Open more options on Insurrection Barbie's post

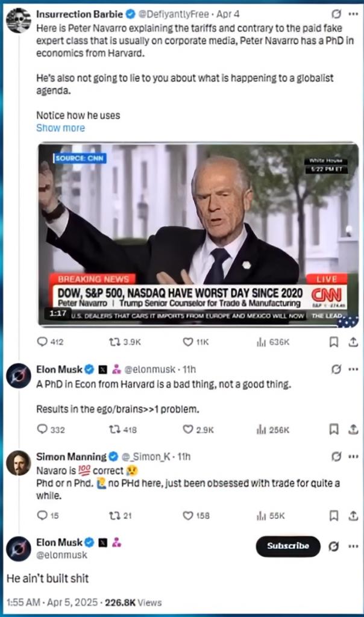pyautogui.click(x=353, y=13)
